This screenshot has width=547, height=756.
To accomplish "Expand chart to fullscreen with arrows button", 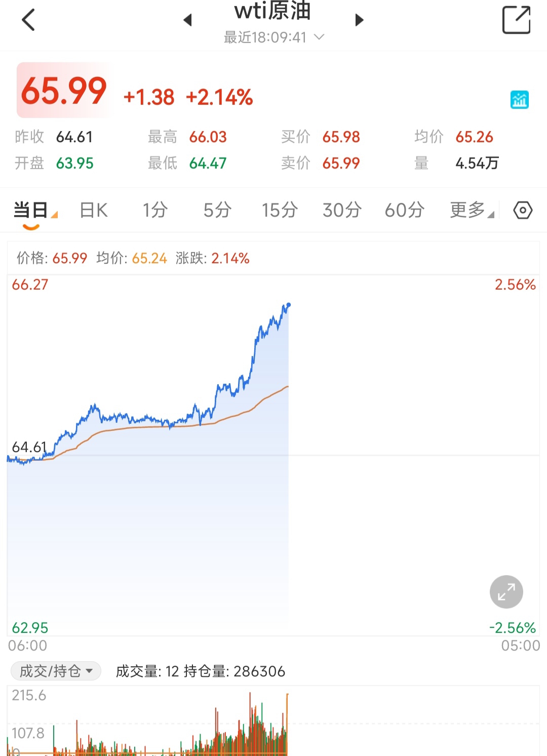I will (x=506, y=591).
